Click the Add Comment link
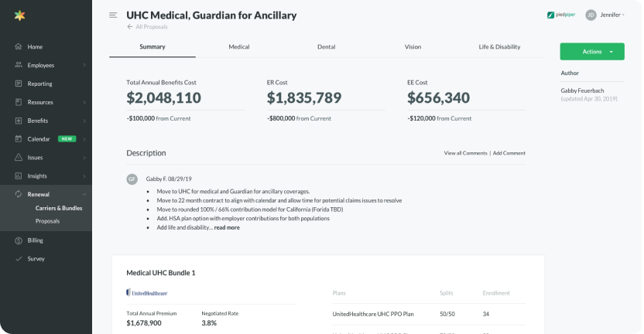 (509, 153)
